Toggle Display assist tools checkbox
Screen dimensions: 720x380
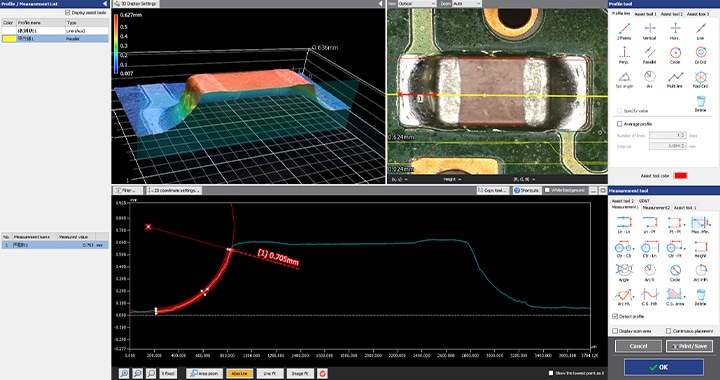pos(68,12)
